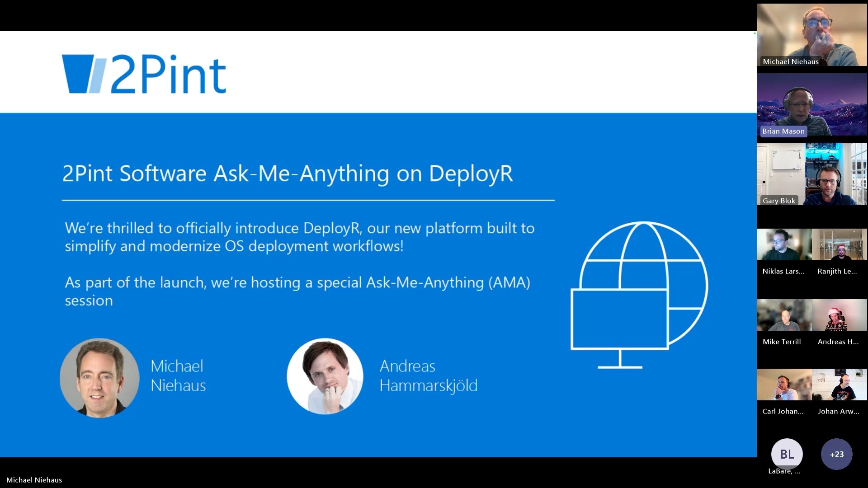Select Carl Johan's video tile

click(x=783, y=385)
